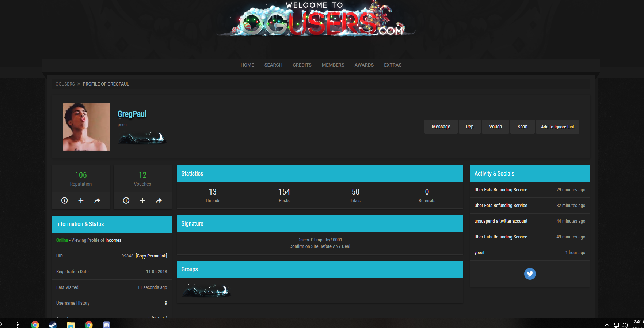The image size is (644, 328).
Task: Click the 106 Reputation count
Action: [x=81, y=175]
